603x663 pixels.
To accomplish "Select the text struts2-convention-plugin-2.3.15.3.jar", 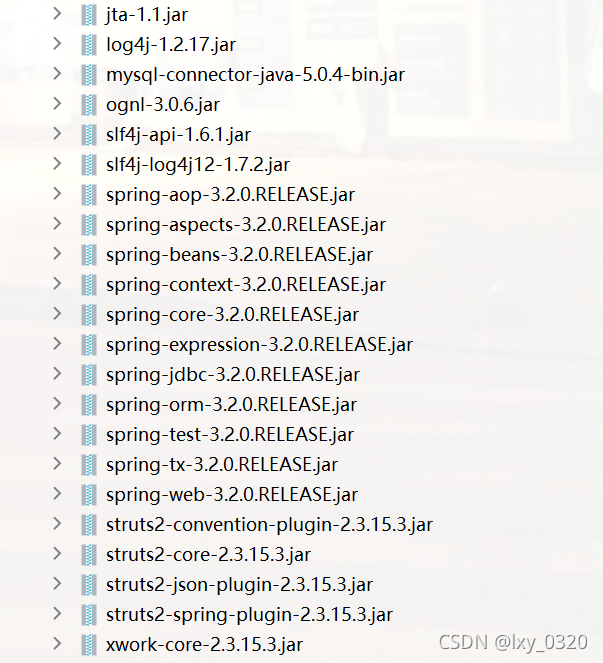I will click(269, 526).
